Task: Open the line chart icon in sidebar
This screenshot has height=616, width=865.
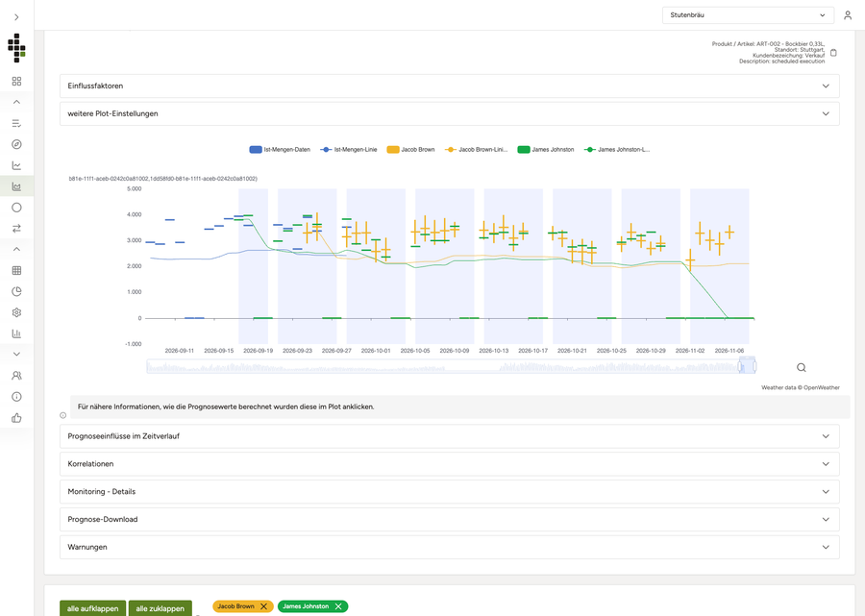Action: (16, 165)
